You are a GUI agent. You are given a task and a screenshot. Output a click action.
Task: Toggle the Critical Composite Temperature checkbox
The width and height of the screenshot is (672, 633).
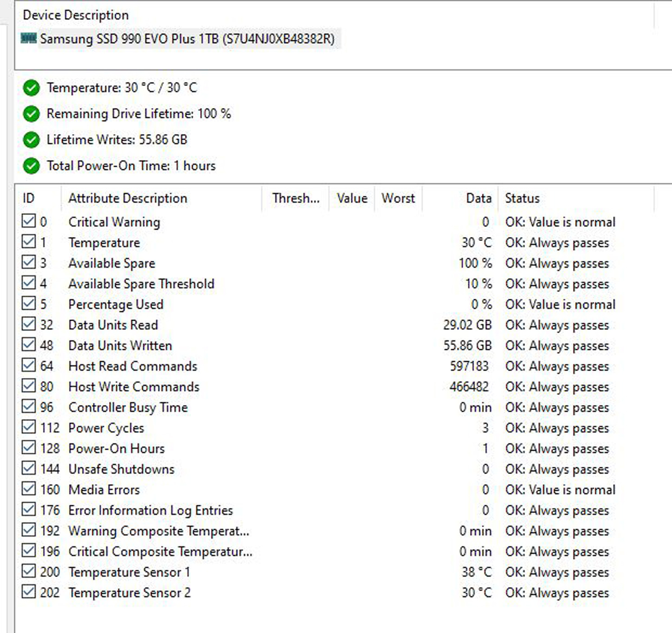click(28, 551)
